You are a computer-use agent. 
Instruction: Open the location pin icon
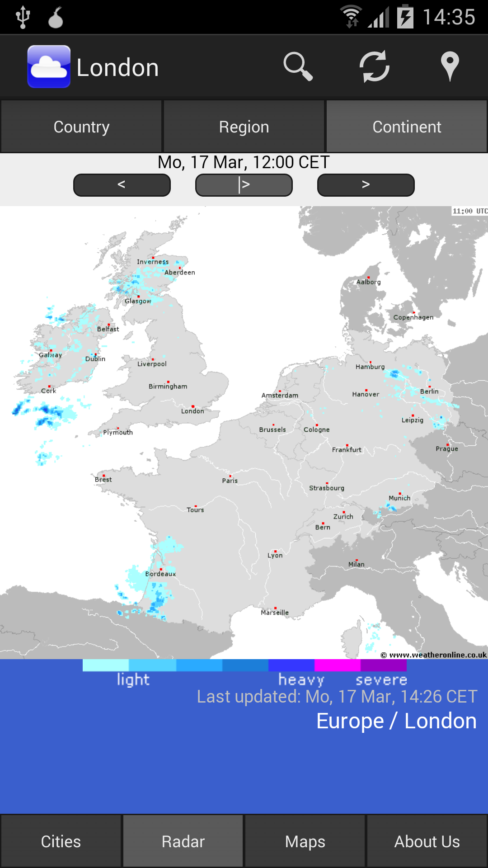450,67
